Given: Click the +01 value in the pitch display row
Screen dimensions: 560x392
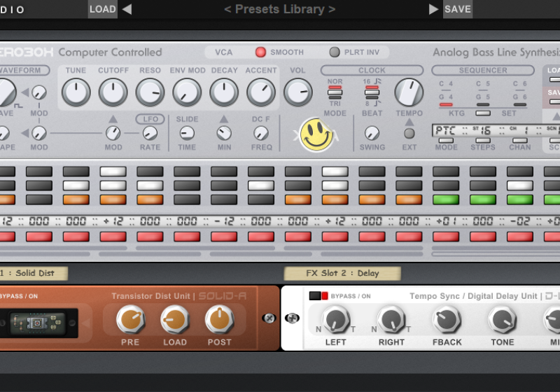Looking at the screenshot, I should 447,221.
